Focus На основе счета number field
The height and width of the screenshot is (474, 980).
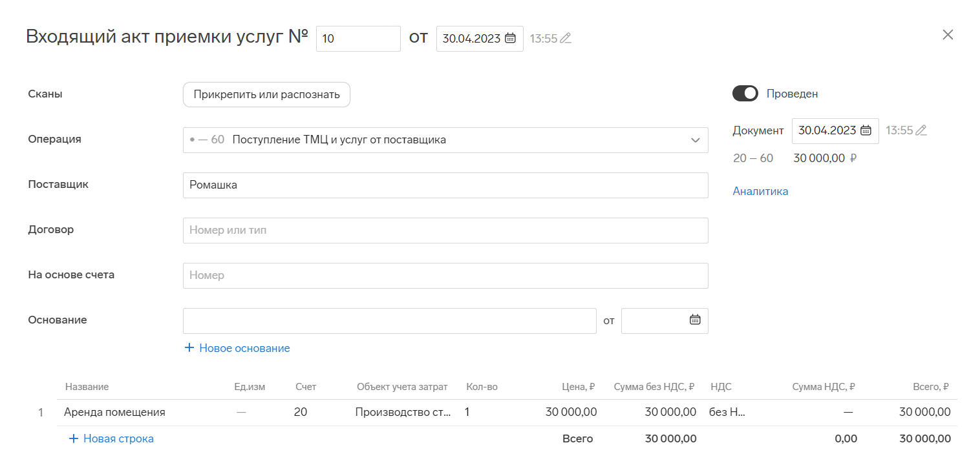click(x=445, y=276)
